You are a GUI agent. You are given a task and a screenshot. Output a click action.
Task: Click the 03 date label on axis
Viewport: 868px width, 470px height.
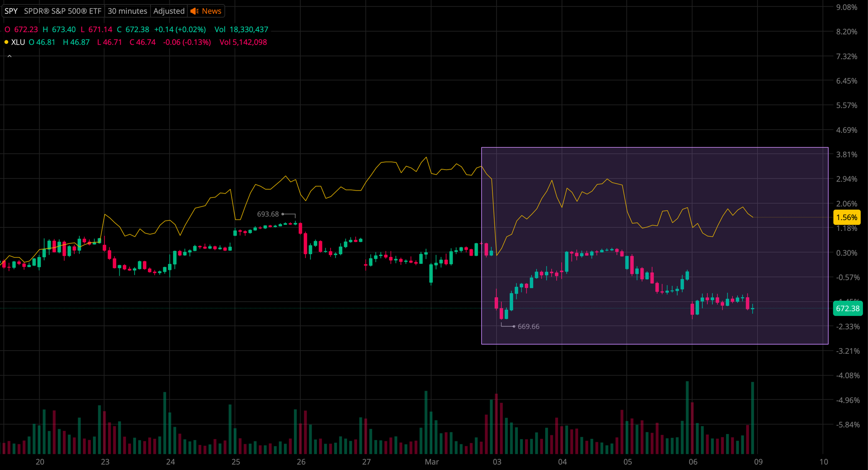click(497, 462)
